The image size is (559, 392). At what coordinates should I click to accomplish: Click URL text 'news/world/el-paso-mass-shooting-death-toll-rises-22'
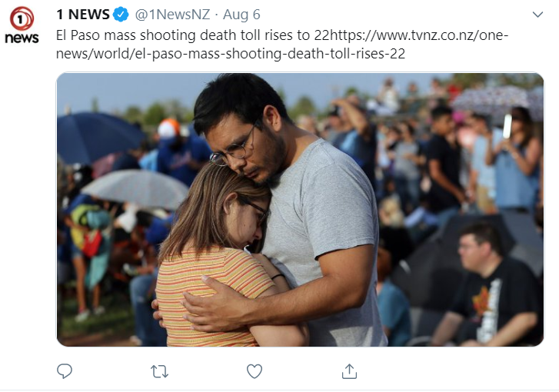[x=231, y=54]
